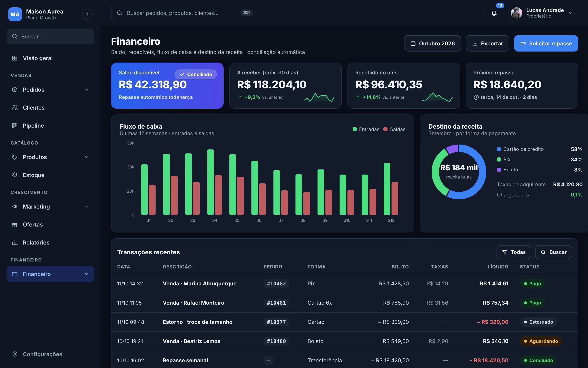Viewport: 588px width, 368px height.
Task: Click the Clientes people icon
Action: [14, 108]
